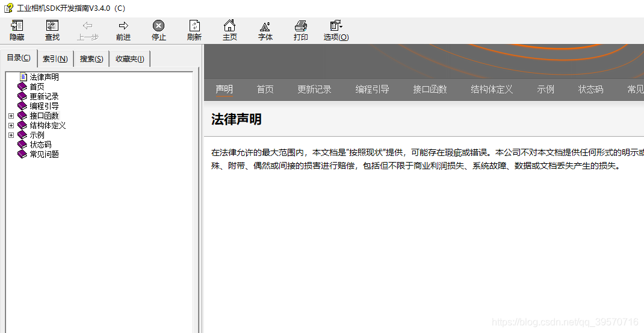This screenshot has width=644, height=333.
Task: Select 编程引导 in the contents tree
Action: pos(45,106)
